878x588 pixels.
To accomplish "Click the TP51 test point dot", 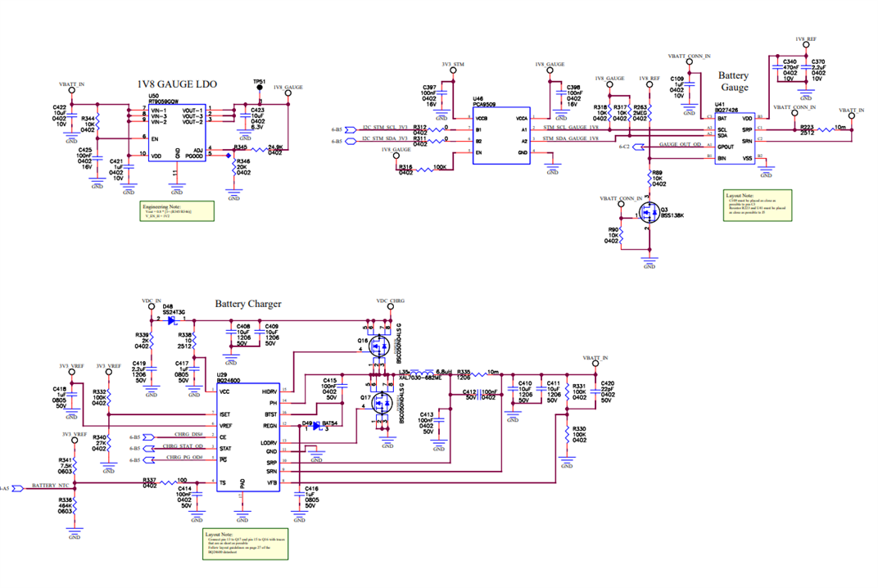I will click(260, 88).
